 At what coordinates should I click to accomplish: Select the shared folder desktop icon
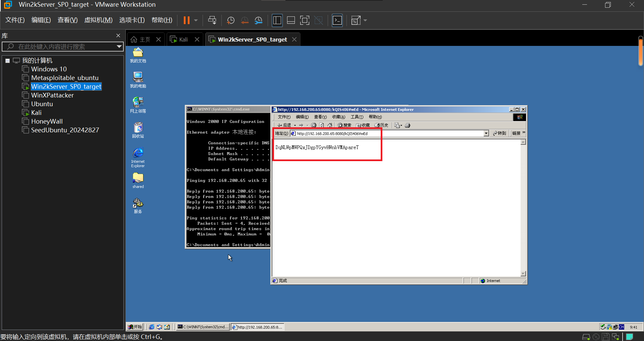138,181
